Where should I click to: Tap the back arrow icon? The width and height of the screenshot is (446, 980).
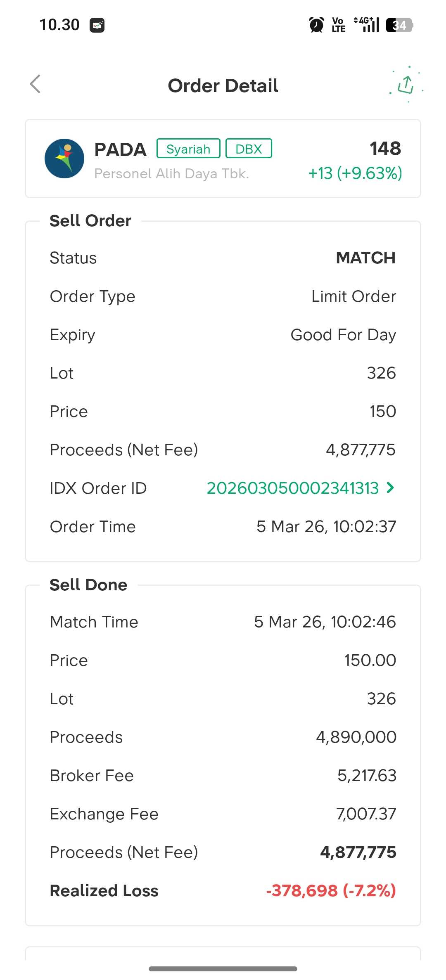(x=36, y=84)
